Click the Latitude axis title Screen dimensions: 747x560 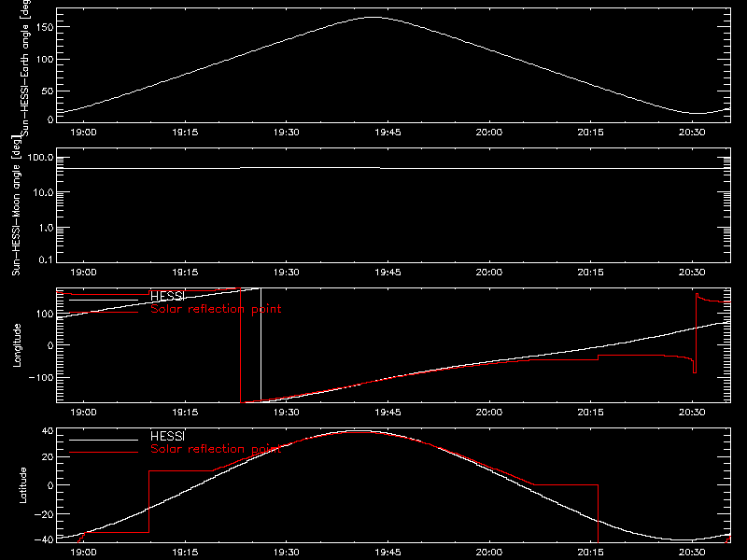[x=22, y=485]
